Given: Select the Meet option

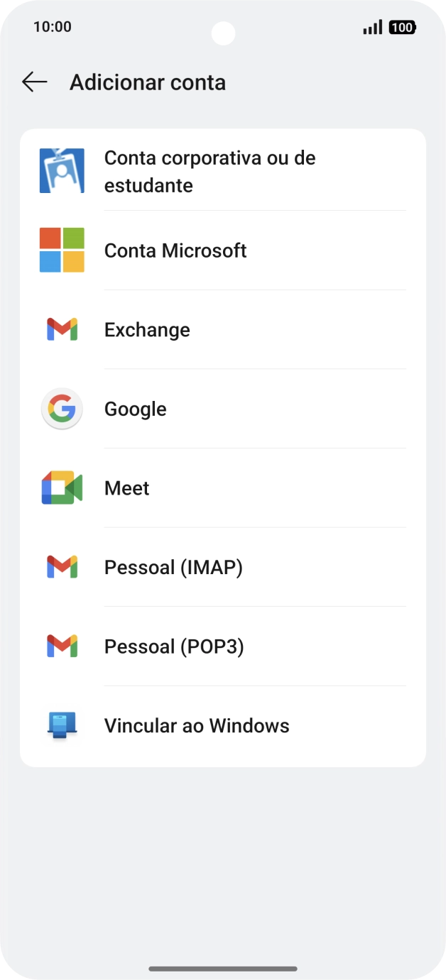Looking at the screenshot, I should click(126, 488).
